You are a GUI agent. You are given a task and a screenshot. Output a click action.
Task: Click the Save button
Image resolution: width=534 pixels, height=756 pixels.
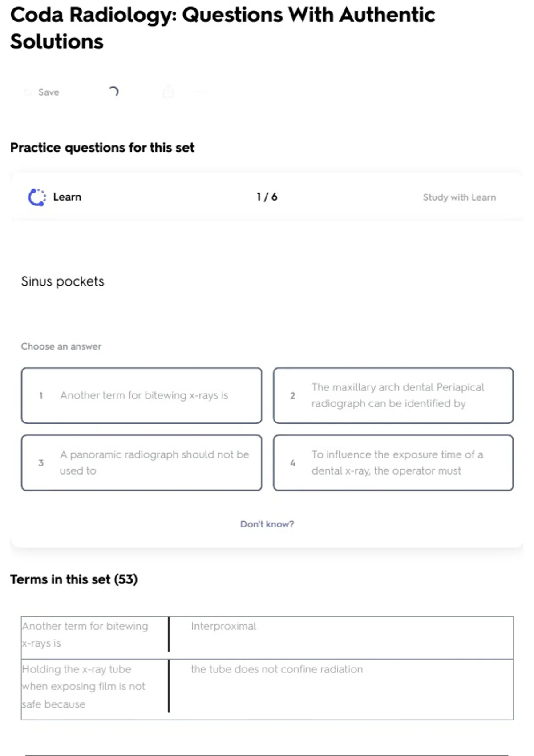pos(48,92)
